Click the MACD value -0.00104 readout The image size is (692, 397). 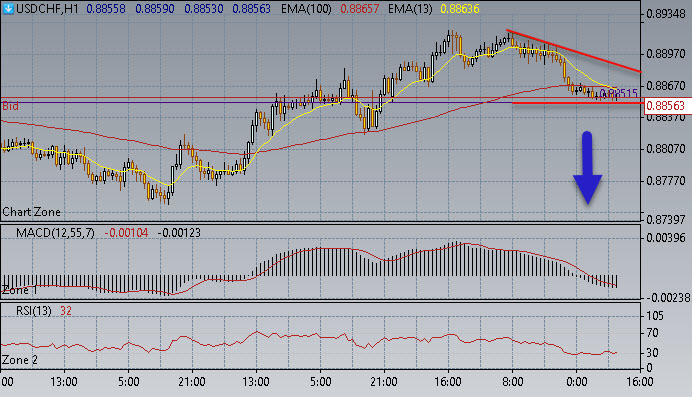pos(126,233)
